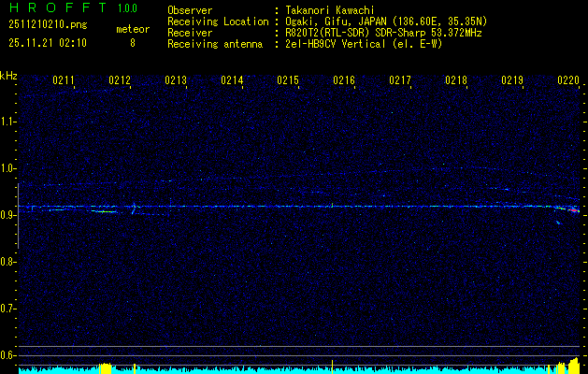Screen dimensions: 588x374
Task: Click the Receiving antenna 2el-HB9CV text
Action: (365, 44)
